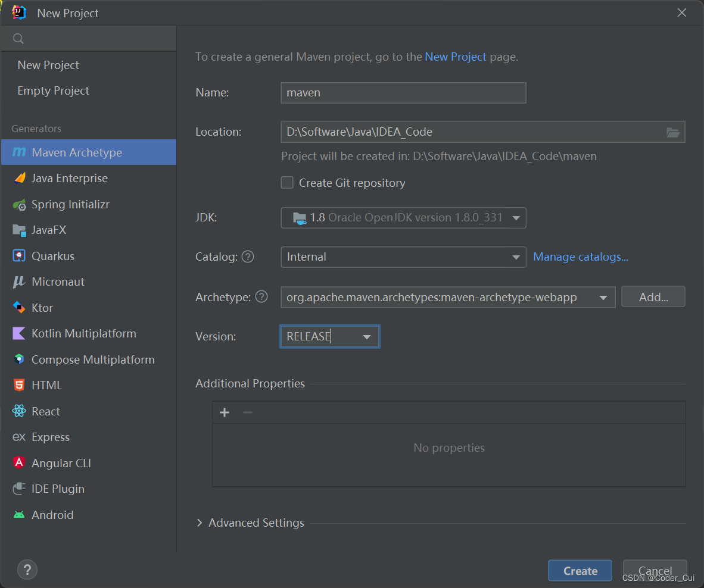Click the JavaFX folder icon
Image resolution: width=704 pixels, height=588 pixels.
click(19, 230)
